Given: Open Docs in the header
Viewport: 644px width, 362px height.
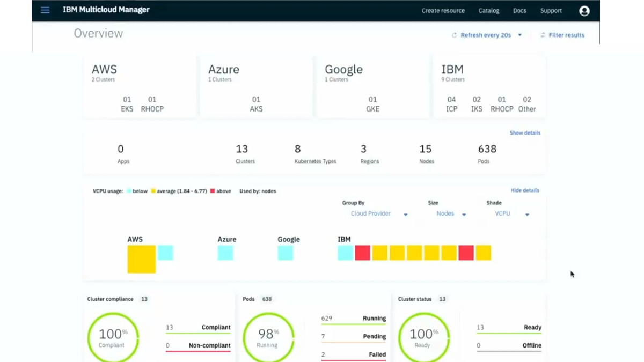Looking at the screenshot, I should tap(519, 11).
